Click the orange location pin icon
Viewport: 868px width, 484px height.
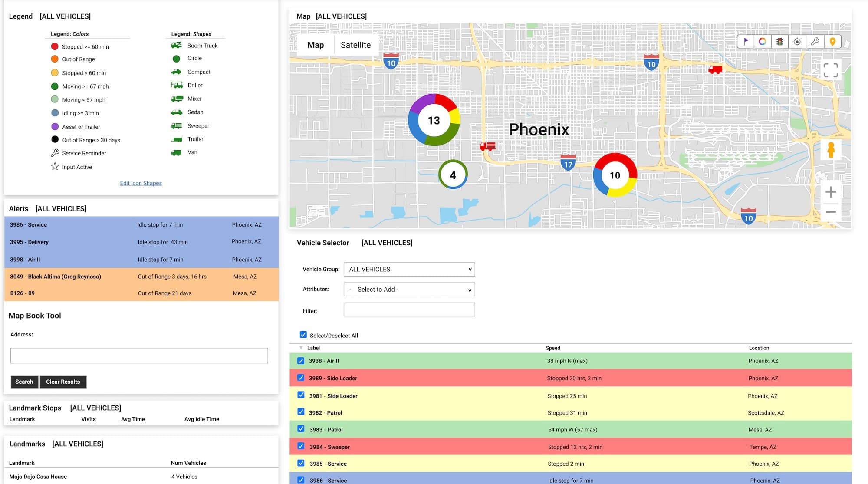pyautogui.click(x=832, y=42)
